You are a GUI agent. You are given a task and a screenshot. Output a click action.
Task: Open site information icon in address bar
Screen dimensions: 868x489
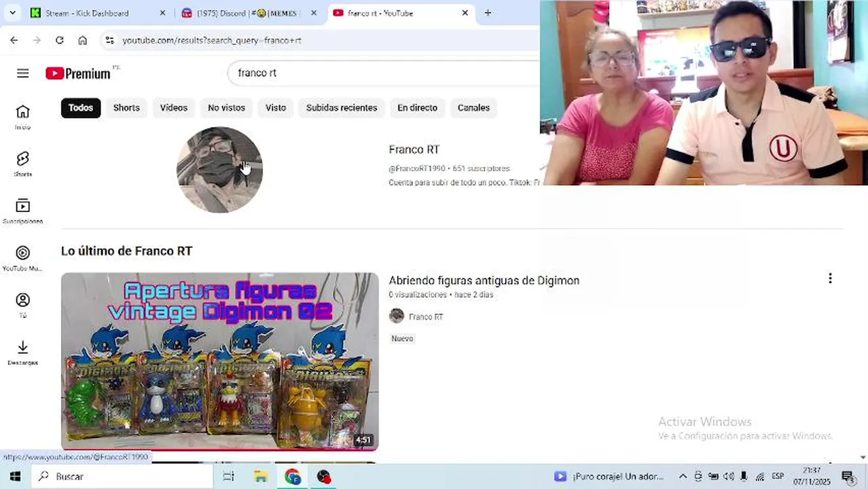109,40
